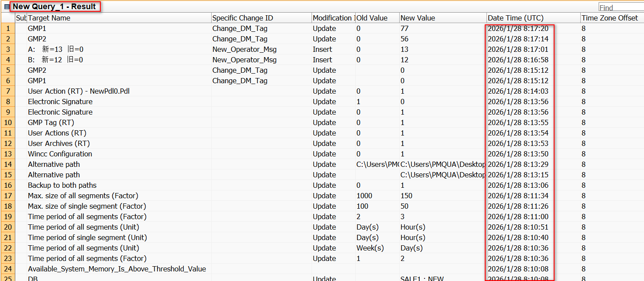Open the New Query_1 - Result tab

(x=55, y=7)
